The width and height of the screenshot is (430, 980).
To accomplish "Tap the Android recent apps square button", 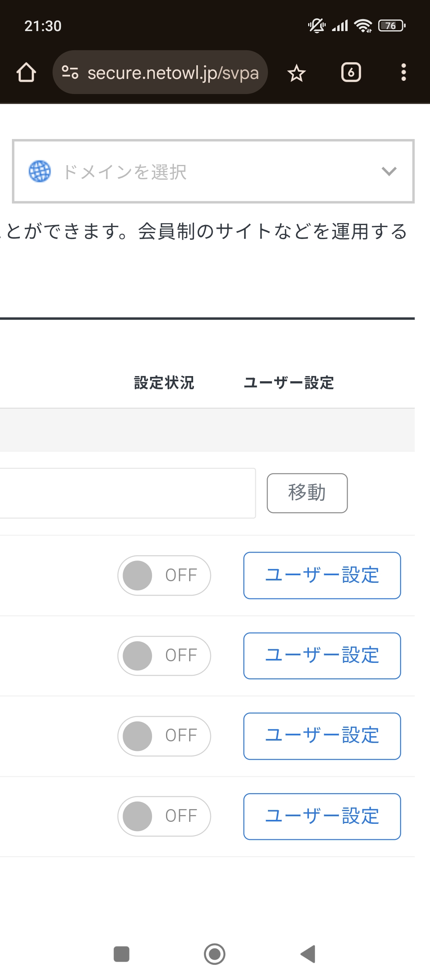I will click(121, 954).
